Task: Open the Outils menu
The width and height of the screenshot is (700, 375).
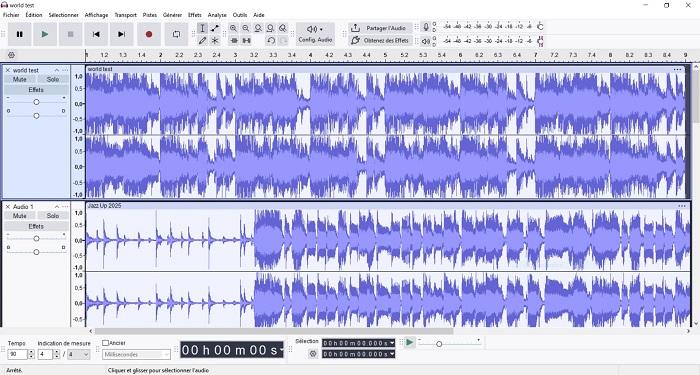Action: click(x=240, y=15)
